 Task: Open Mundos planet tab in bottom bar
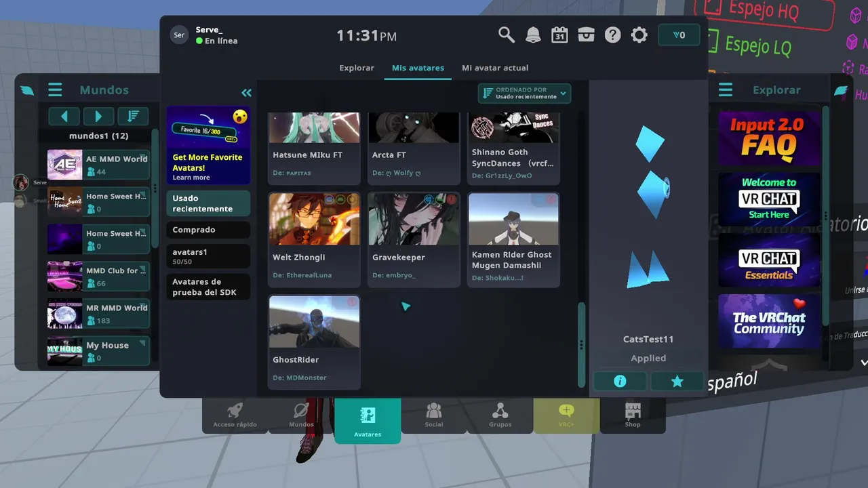302,415
